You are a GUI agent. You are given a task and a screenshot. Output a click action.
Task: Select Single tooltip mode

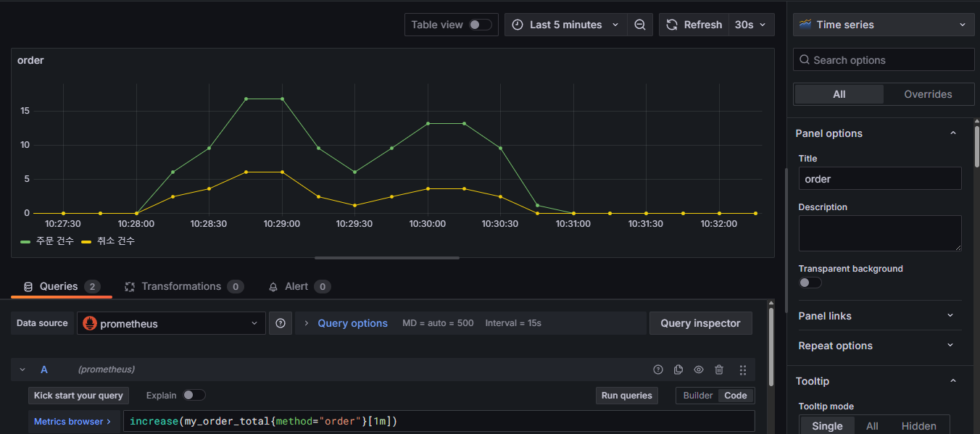827,426
